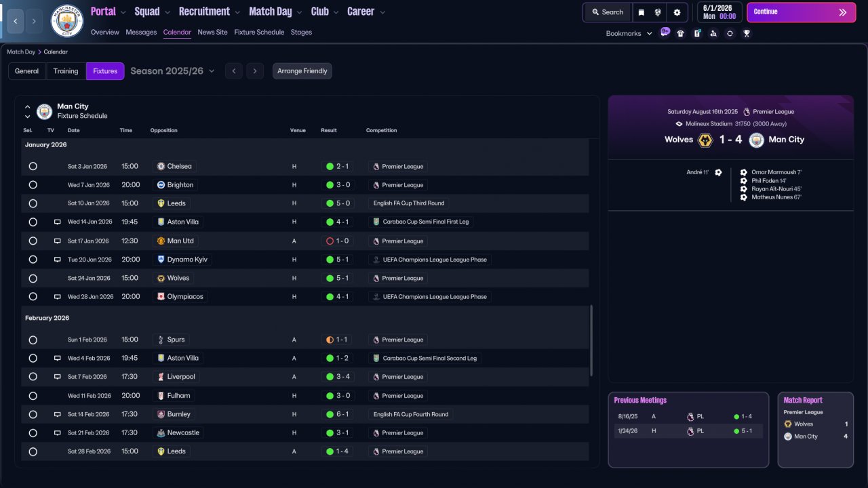Click the Man City badge in the Fixture Schedule header
This screenshot has width=868, height=488.
click(45, 111)
